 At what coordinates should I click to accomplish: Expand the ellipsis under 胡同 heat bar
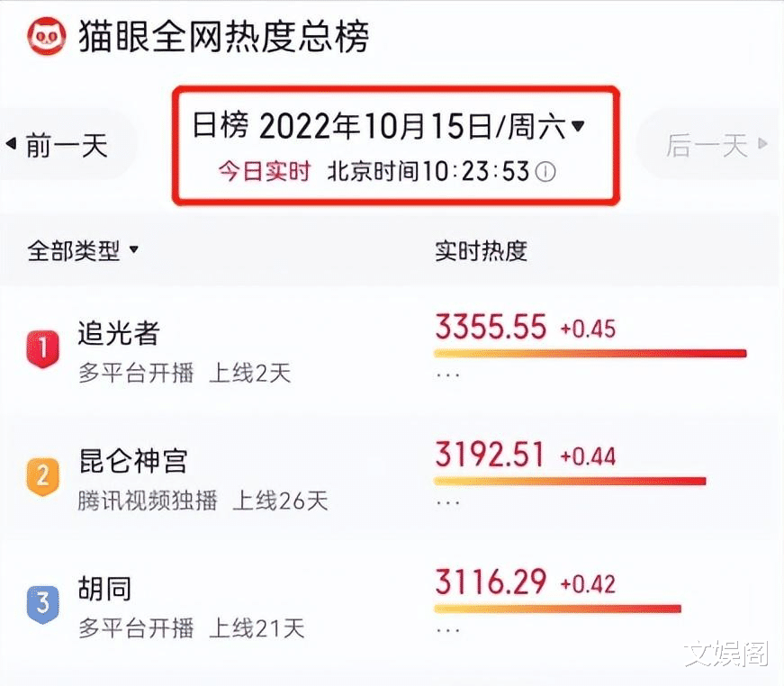coord(448,631)
